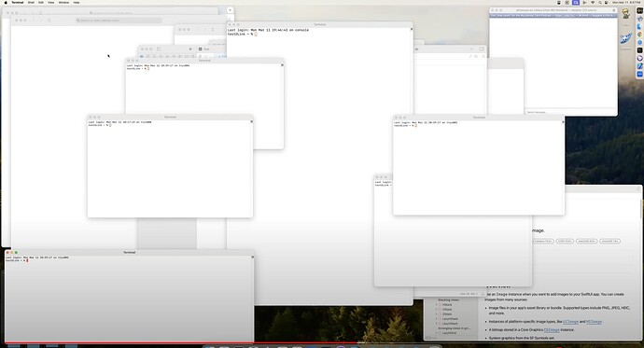Open the Shell menu
644x348 pixels.
[31, 3]
